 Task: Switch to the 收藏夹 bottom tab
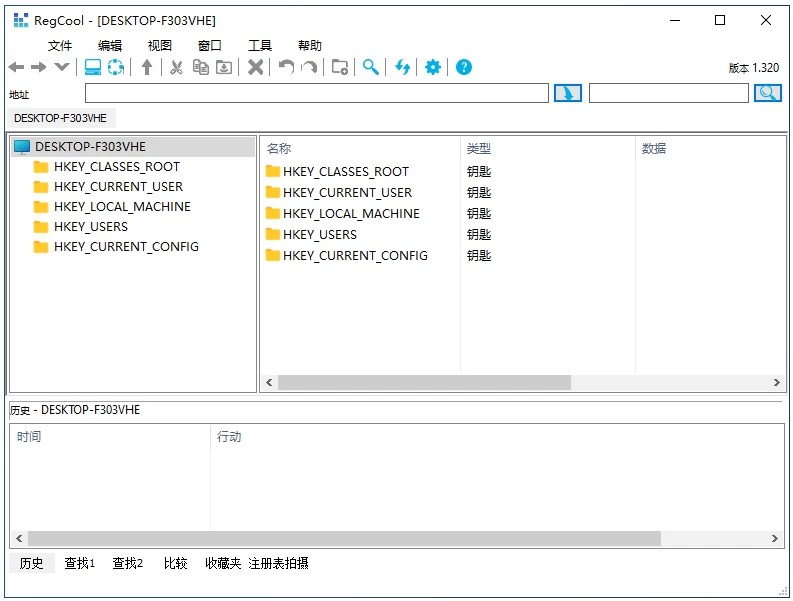pos(223,563)
